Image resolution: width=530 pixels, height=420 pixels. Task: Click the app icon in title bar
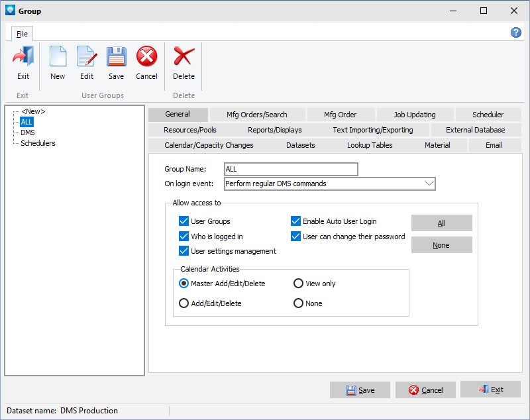pos(9,11)
